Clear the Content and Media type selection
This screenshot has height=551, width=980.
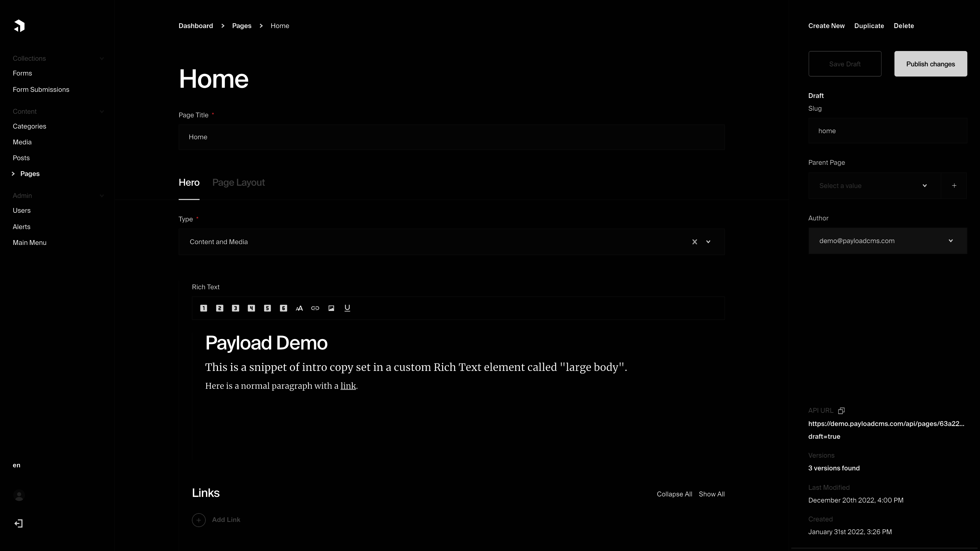click(695, 242)
